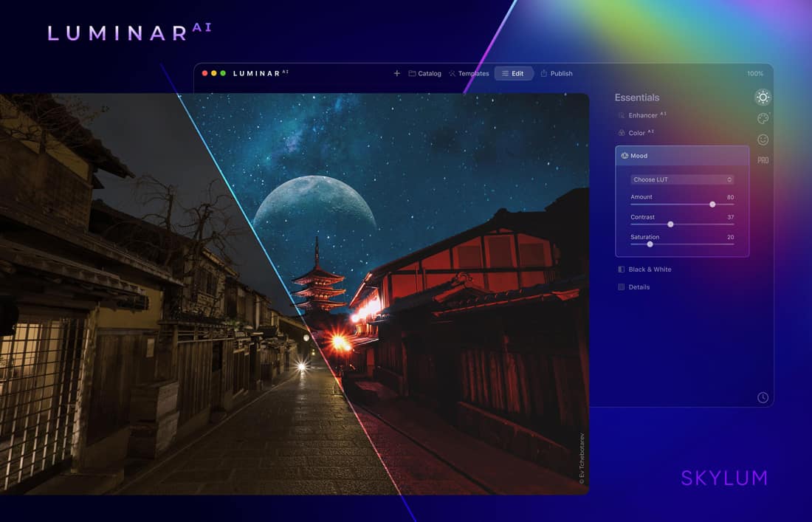This screenshot has height=522, width=812.
Task: Click the Luminar AI window title logo
Action: click(261, 73)
